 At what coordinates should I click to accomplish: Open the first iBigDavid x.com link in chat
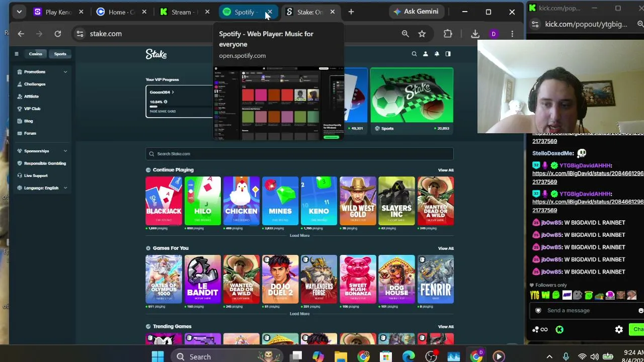click(x=588, y=137)
